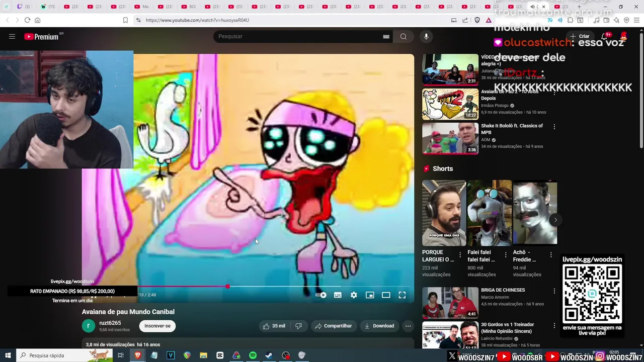644x362 pixels.
Task: Open options for PORQUE LARGUEI O short
Action: 460,255
